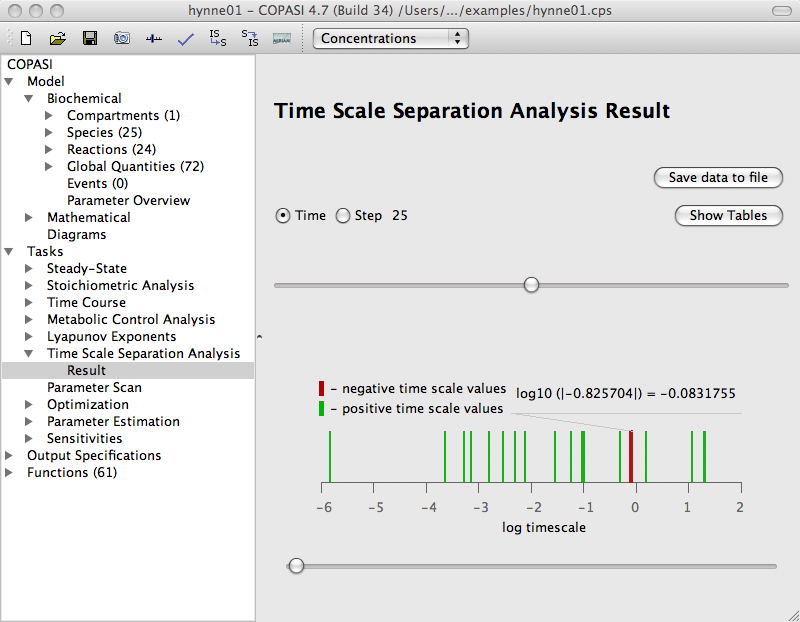Viewport: 800px width, 622px height.
Task: Expand Reactions (24) arrow
Action: (49, 150)
